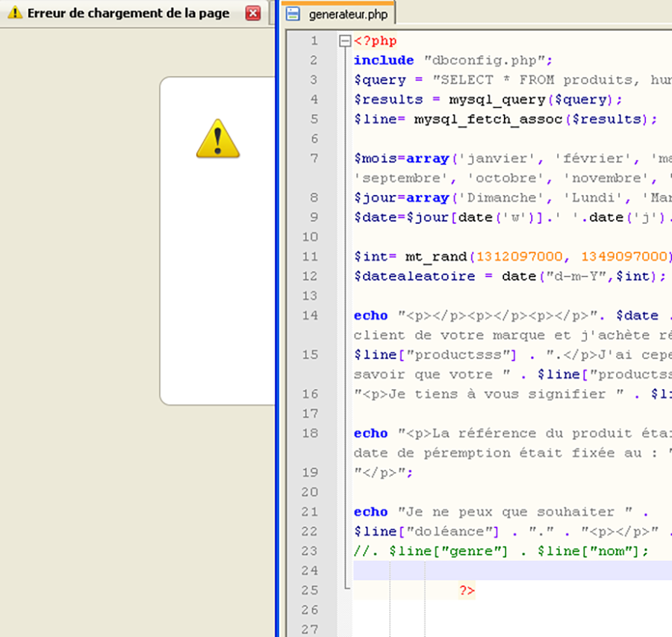Screen dimensions: 672x637
Task: Click the "dbconfig.php" string on line 2
Action: [485, 60]
